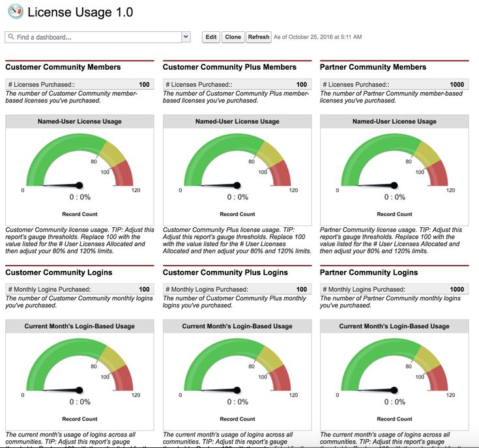Image resolution: width=479 pixels, height=448 pixels.
Task: Click the Edit button
Action: 210,37
